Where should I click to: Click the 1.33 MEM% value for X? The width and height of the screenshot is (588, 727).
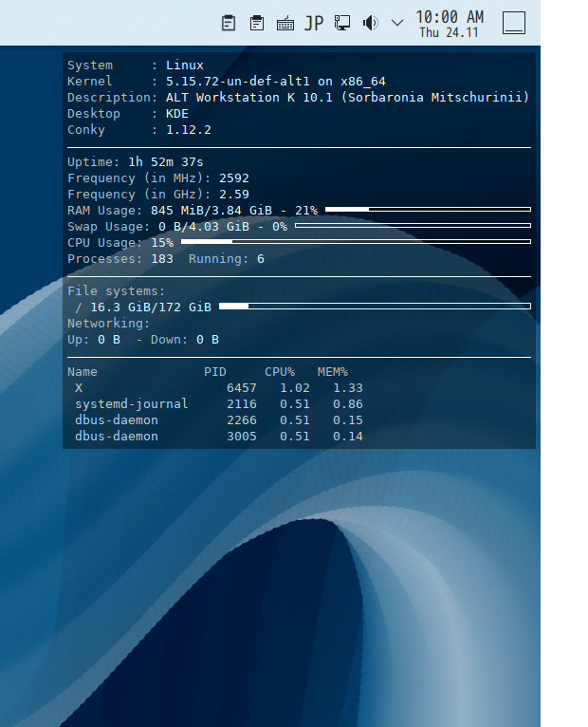[348, 388]
